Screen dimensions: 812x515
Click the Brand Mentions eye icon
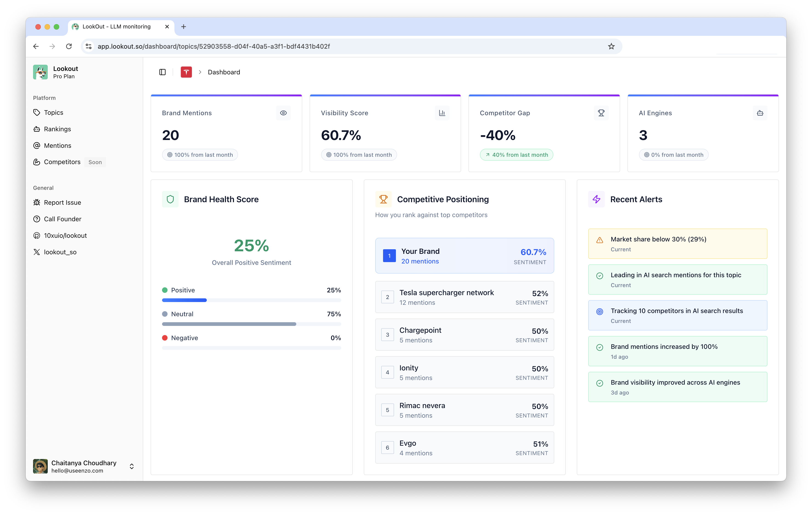tap(283, 113)
